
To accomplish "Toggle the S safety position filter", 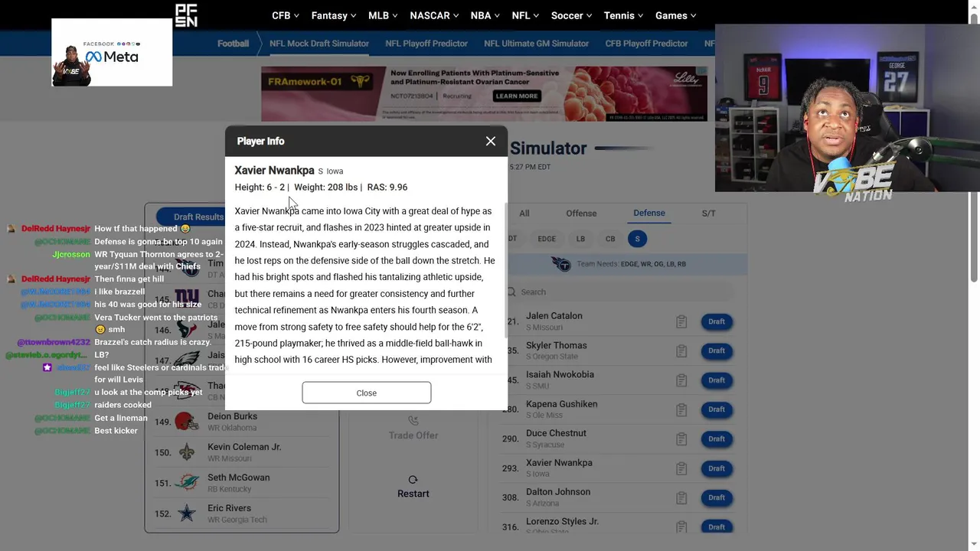I will 637,239.
